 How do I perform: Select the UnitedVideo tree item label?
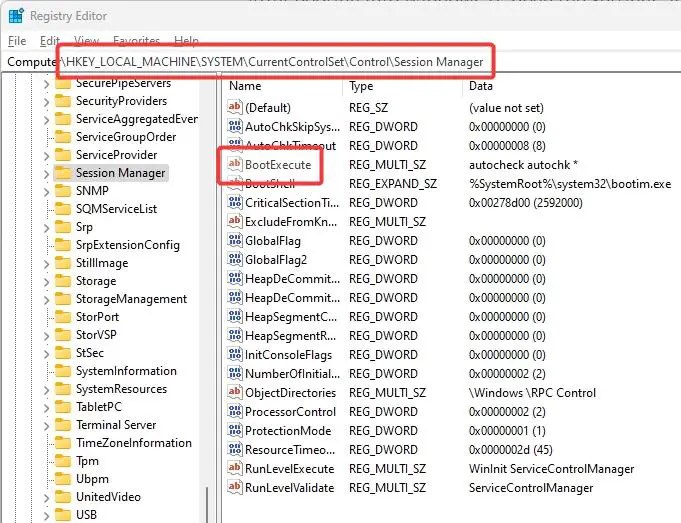click(x=108, y=497)
